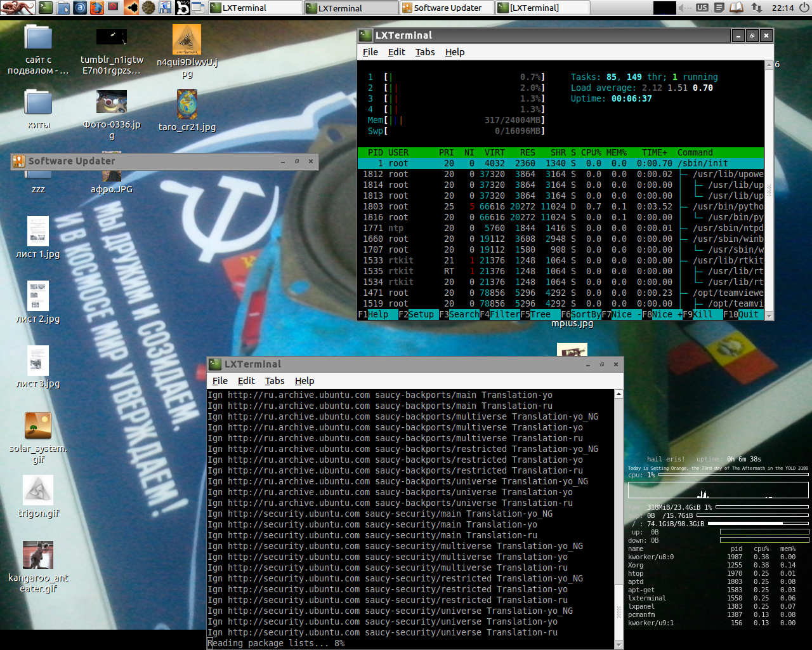812x650 pixels.
Task: Open Edit menu in bottom LXTerminal
Action: tap(246, 381)
